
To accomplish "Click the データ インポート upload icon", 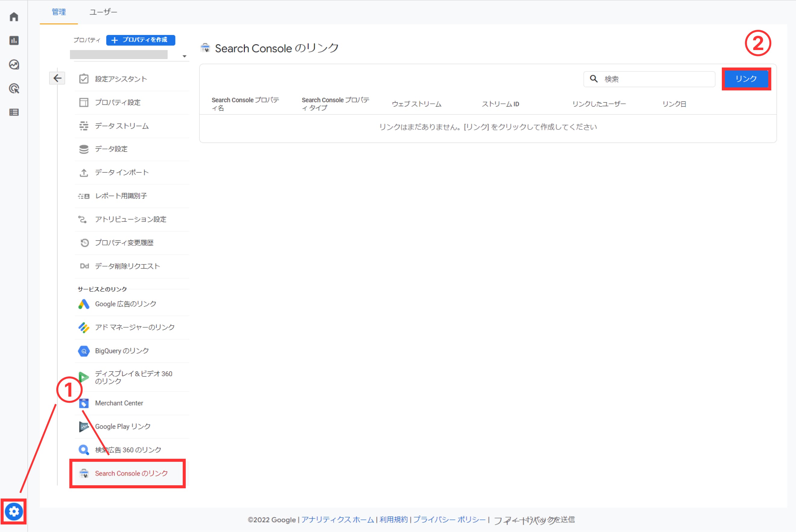I will 84,173.
